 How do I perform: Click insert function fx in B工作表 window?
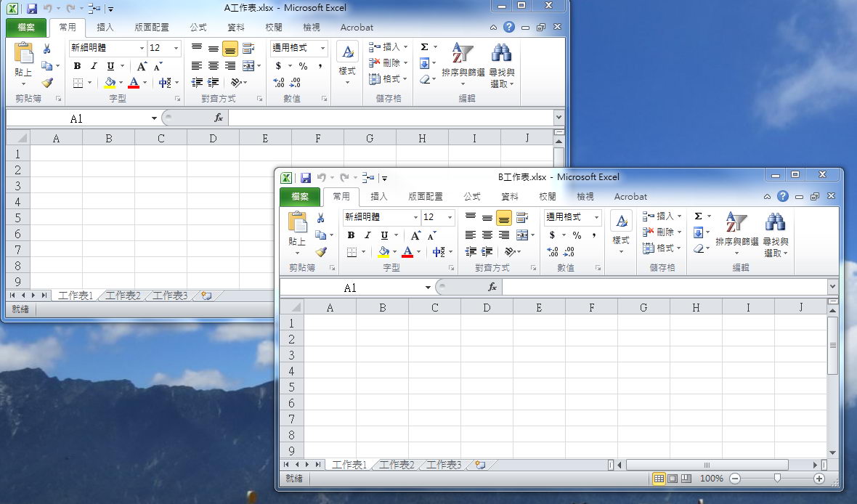pos(492,287)
